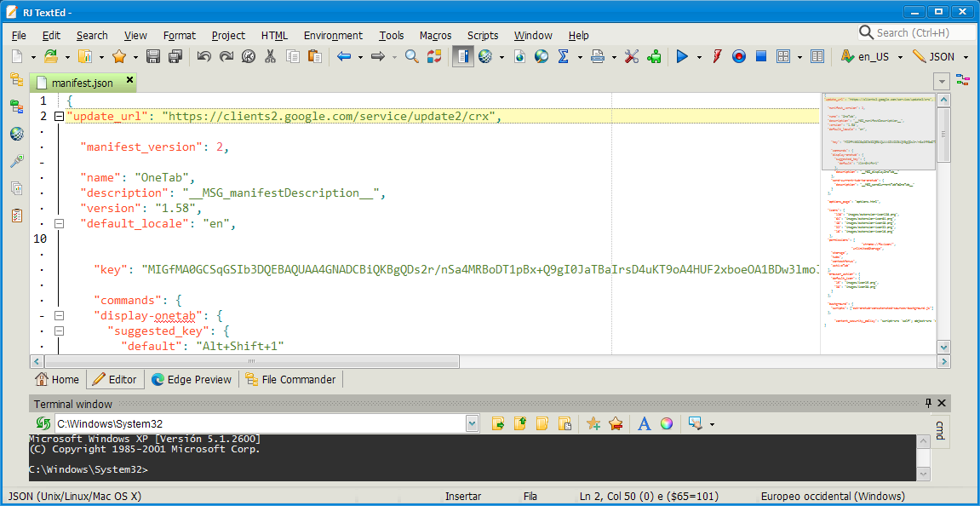Open the terminal color wheel picker
Screen dimensions: 980x506
tap(667, 423)
